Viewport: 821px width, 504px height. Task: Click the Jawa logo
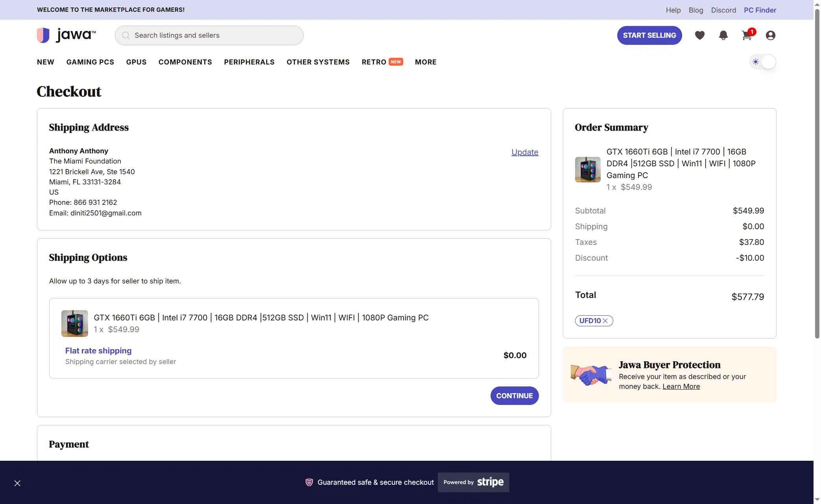tap(66, 35)
